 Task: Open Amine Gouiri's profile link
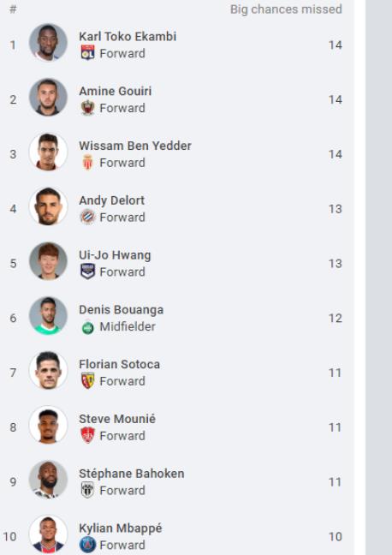pyautogui.click(x=115, y=91)
